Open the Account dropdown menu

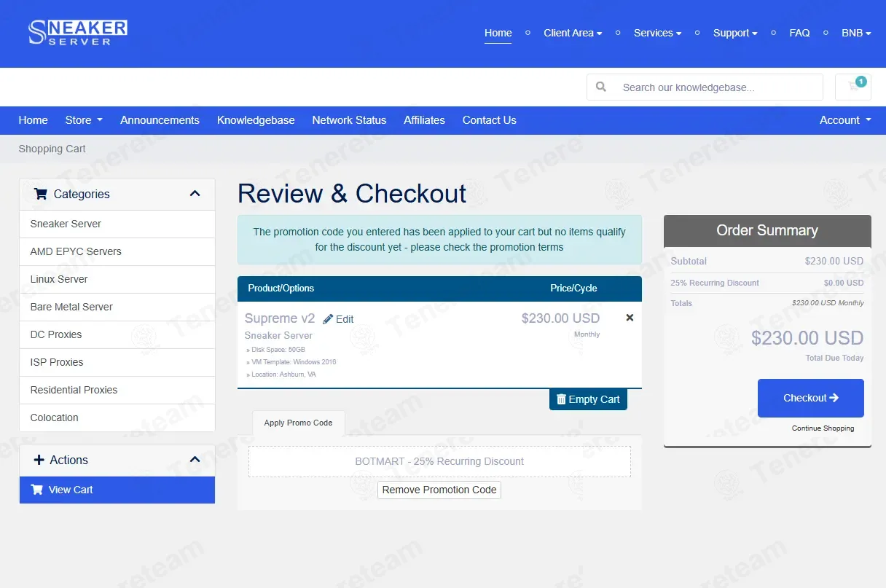pos(845,120)
